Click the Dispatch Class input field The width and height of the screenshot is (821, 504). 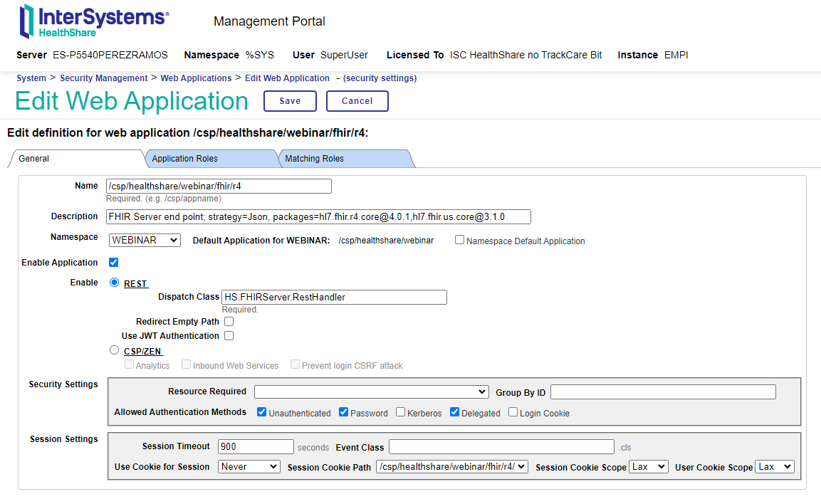tap(334, 298)
